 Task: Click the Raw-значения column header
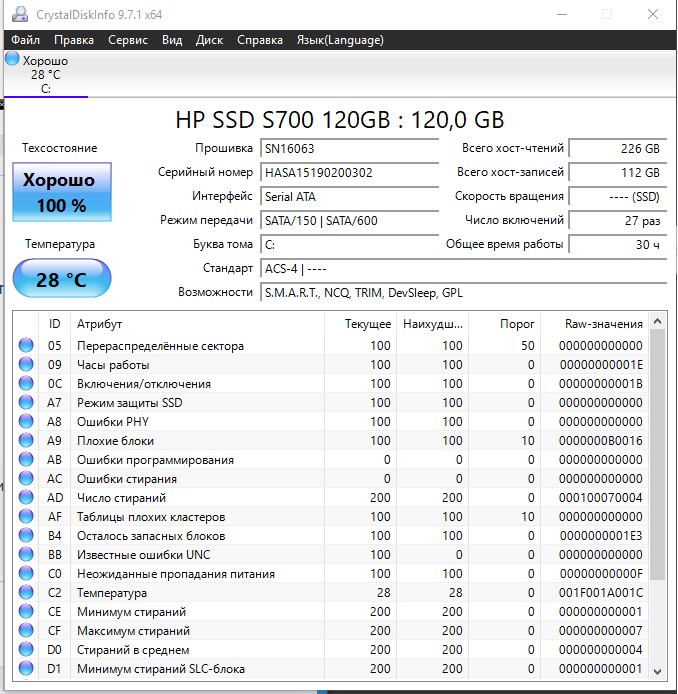[594, 324]
